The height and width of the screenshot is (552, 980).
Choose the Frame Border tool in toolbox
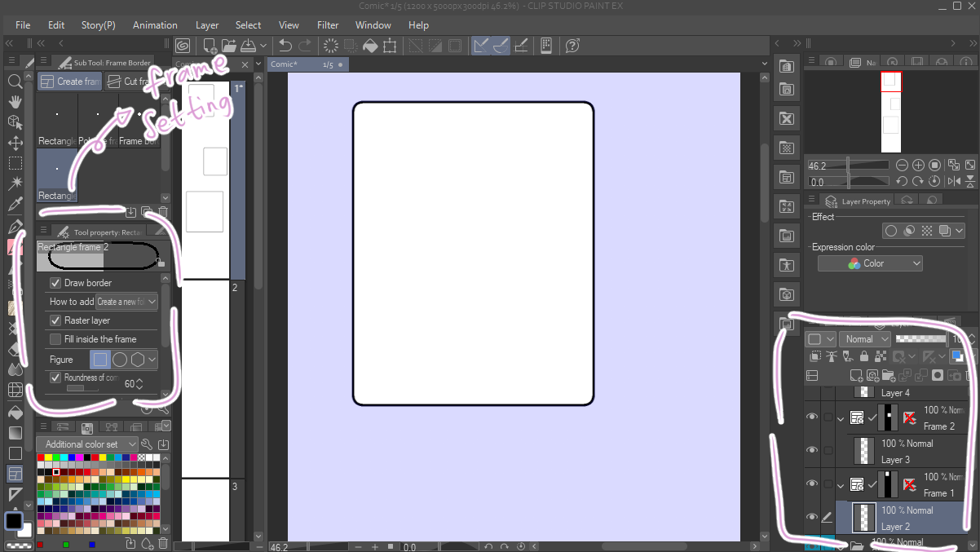pyautogui.click(x=15, y=474)
